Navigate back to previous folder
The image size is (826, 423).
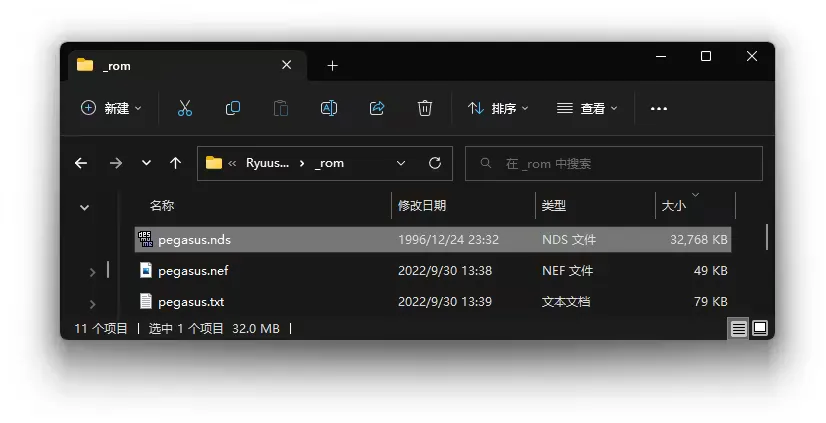tap(81, 163)
